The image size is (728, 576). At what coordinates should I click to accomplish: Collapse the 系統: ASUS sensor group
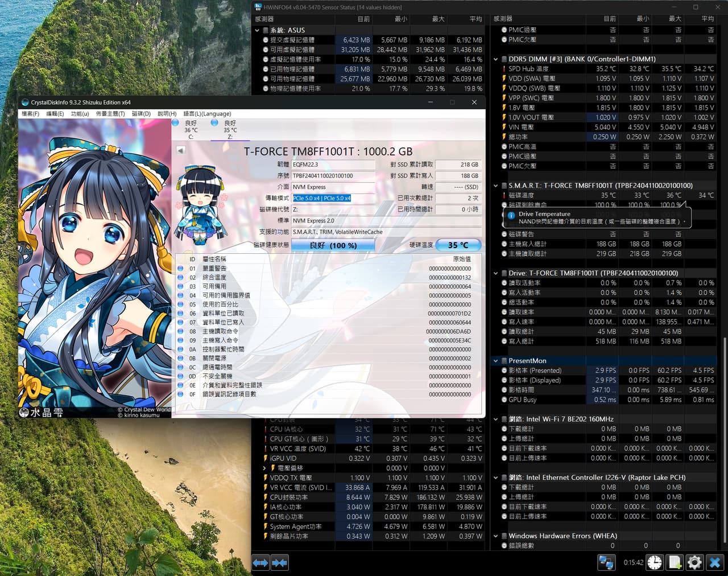tap(257, 30)
